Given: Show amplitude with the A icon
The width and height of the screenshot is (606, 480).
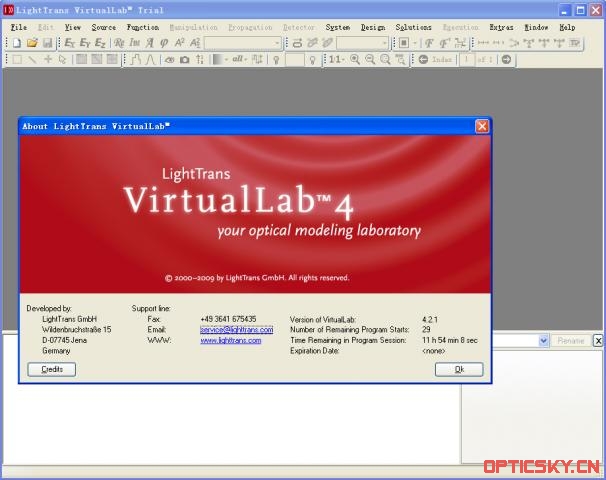Looking at the screenshot, I should click(150, 43).
